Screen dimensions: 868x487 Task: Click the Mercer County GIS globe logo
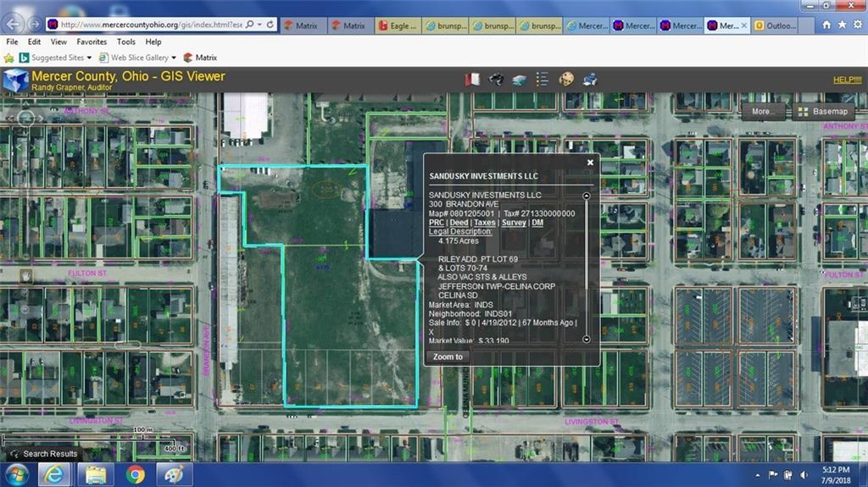15,80
